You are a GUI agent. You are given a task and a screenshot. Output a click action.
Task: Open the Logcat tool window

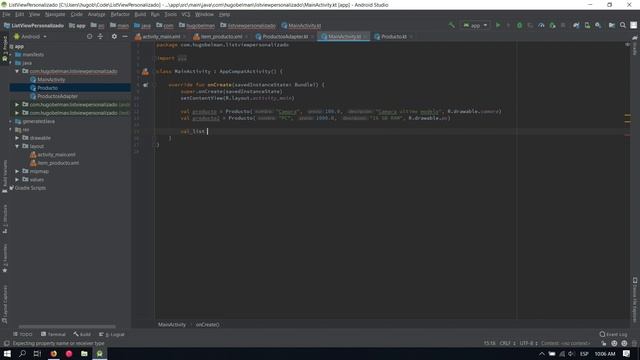111,334
